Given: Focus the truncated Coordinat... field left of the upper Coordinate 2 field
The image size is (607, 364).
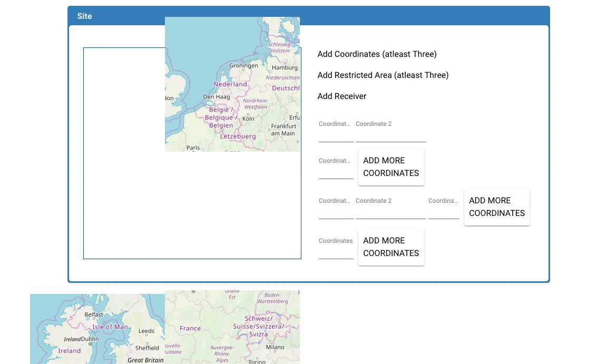Looking at the screenshot, I should coord(336,132).
